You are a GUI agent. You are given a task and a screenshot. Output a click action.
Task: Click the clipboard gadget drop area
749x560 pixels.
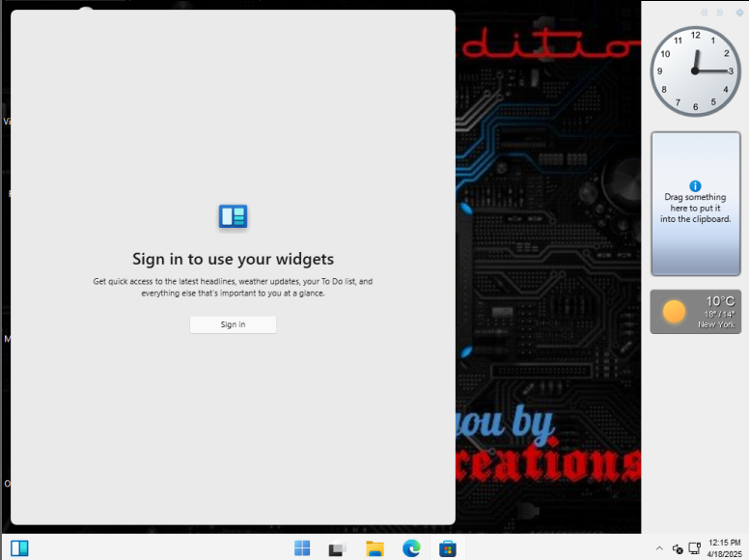(696, 204)
